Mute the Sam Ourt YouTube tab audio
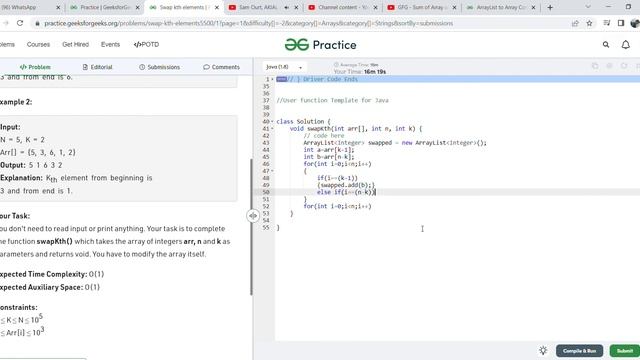640x360 pixels. [x=286, y=7]
